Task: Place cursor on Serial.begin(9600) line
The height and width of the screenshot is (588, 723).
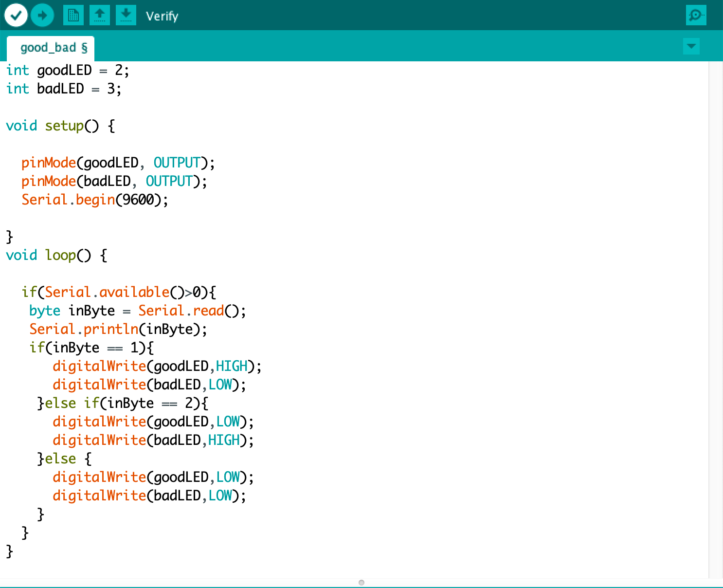Action: pos(95,200)
